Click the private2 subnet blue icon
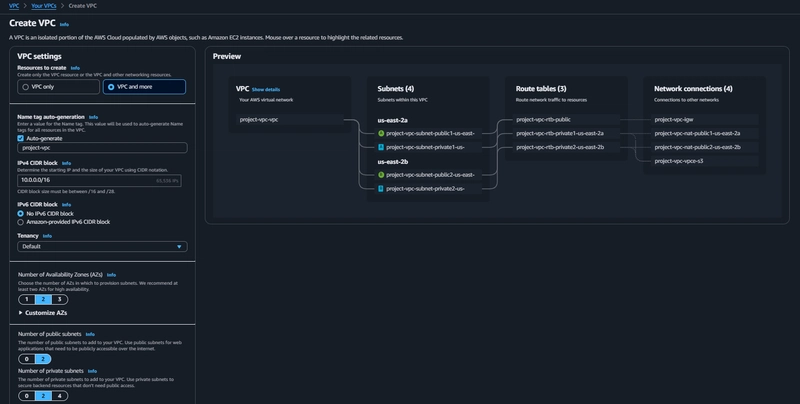This screenshot has width=800, height=404. tap(381, 188)
